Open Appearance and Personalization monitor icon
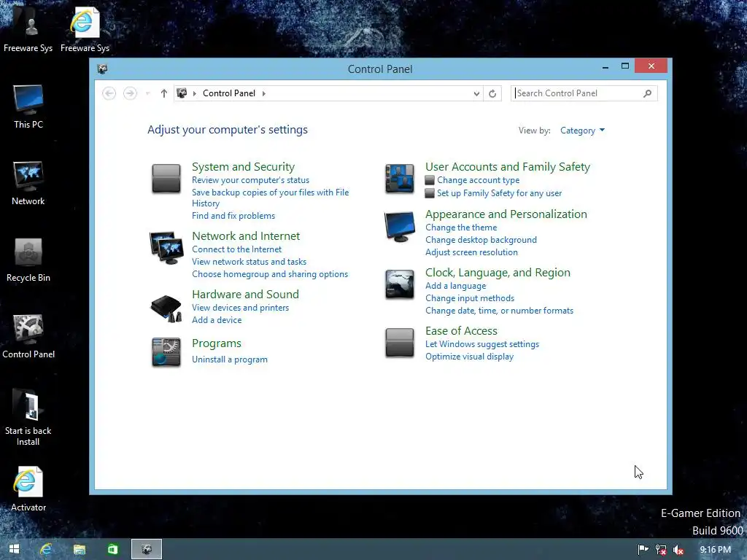747x560 pixels. coord(399,227)
